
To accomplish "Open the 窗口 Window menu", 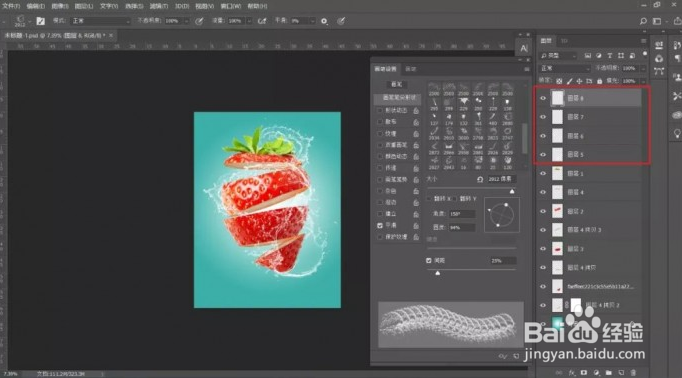I will (231, 6).
